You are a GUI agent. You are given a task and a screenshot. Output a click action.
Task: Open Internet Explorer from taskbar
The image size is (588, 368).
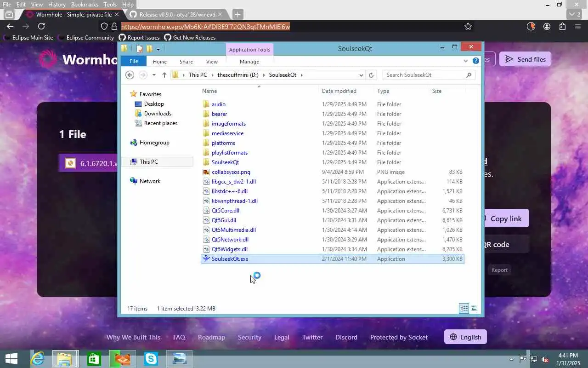37,359
